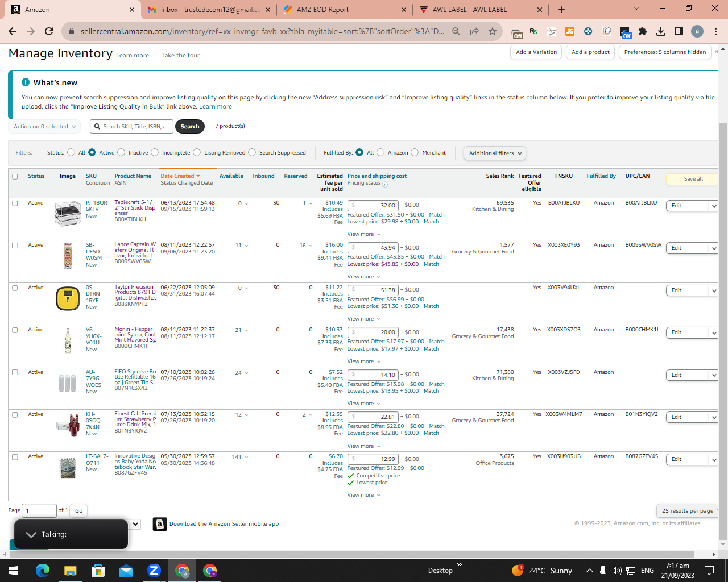728x582 pixels.
Task: Sort by the Available column header
Action: (x=231, y=176)
